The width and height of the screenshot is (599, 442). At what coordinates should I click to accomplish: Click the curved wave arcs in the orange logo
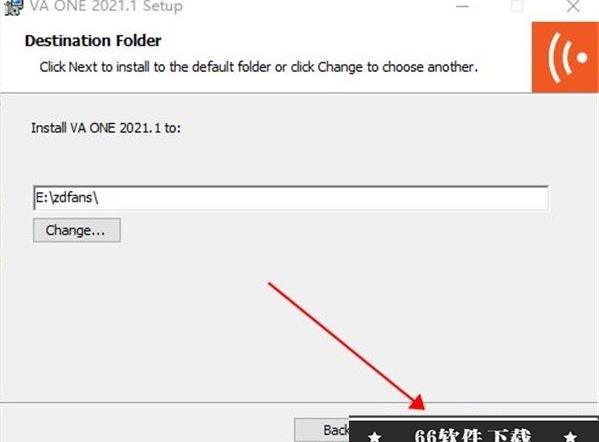(560, 58)
